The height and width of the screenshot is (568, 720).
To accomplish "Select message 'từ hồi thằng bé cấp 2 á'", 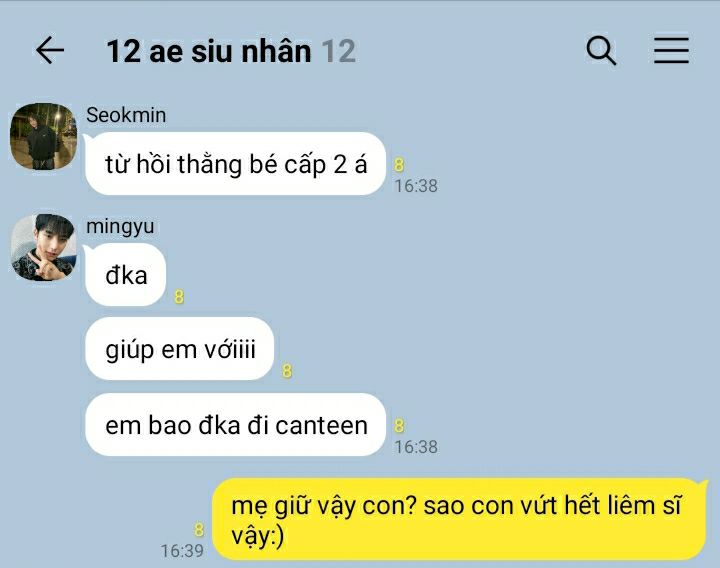I will pos(235,164).
